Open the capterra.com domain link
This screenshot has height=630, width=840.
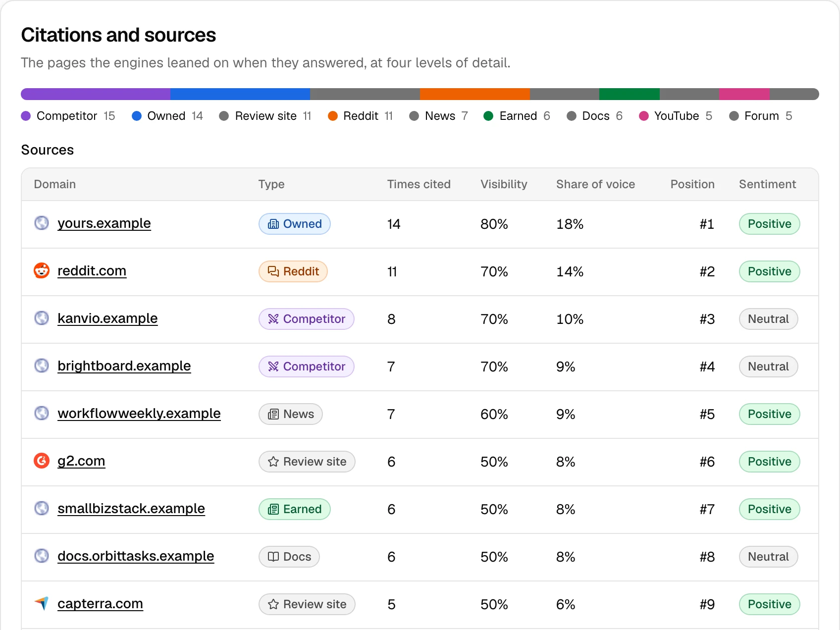[x=100, y=604]
